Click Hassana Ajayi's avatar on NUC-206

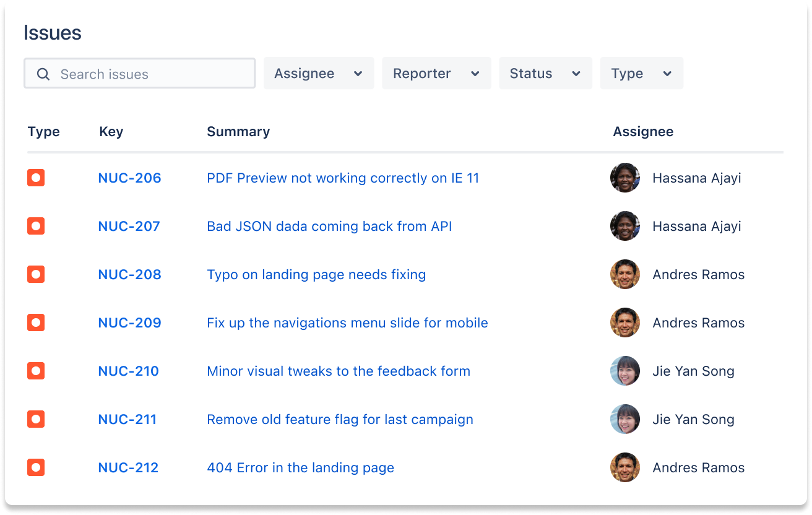click(625, 178)
